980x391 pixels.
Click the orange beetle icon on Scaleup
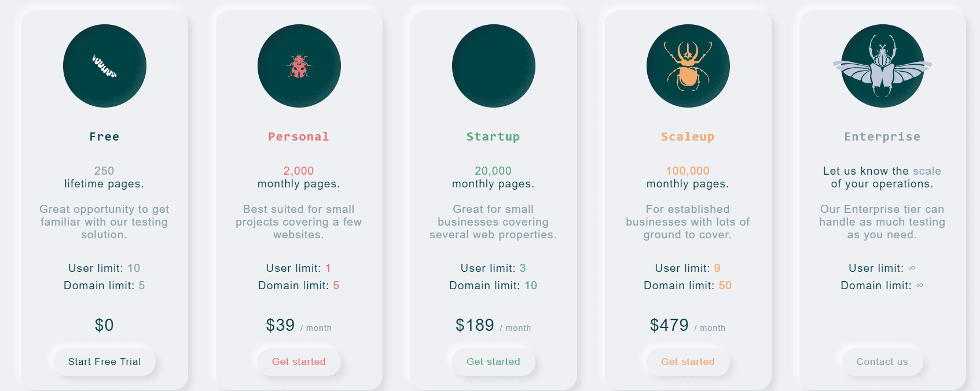point(688,66)
